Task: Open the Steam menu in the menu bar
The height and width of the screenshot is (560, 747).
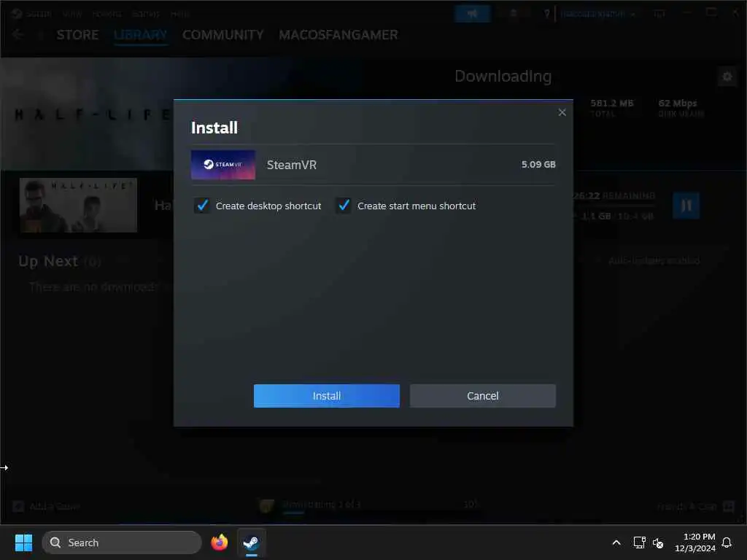Action: pyautogui.click(x=39, y=14)
